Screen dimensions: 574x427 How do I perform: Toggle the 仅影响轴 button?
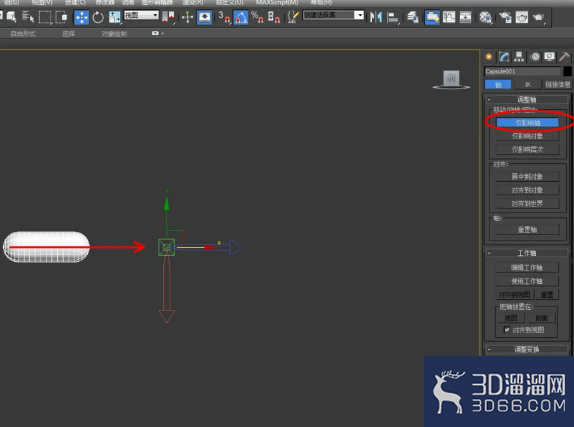[528, 123]
